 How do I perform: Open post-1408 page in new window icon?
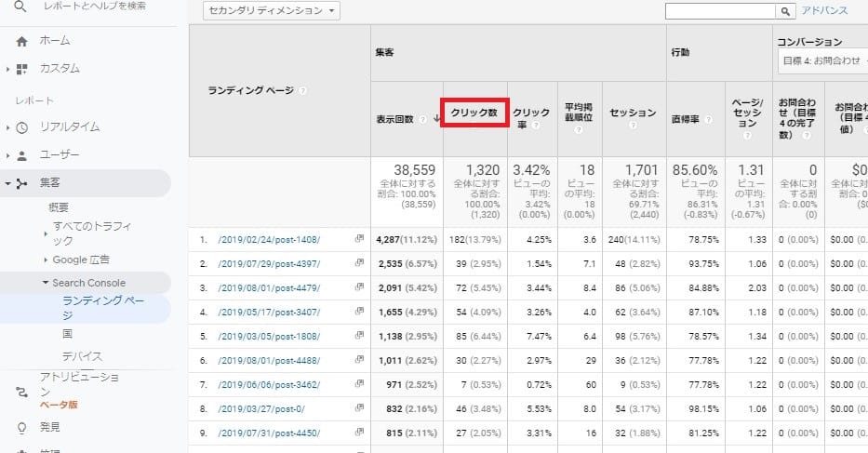[359, 239]
